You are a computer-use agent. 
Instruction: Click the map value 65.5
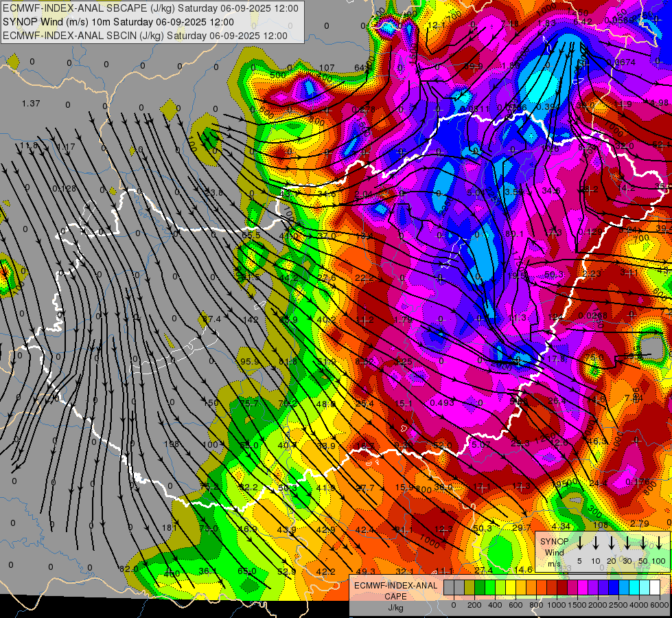click(x=251, y=235)
